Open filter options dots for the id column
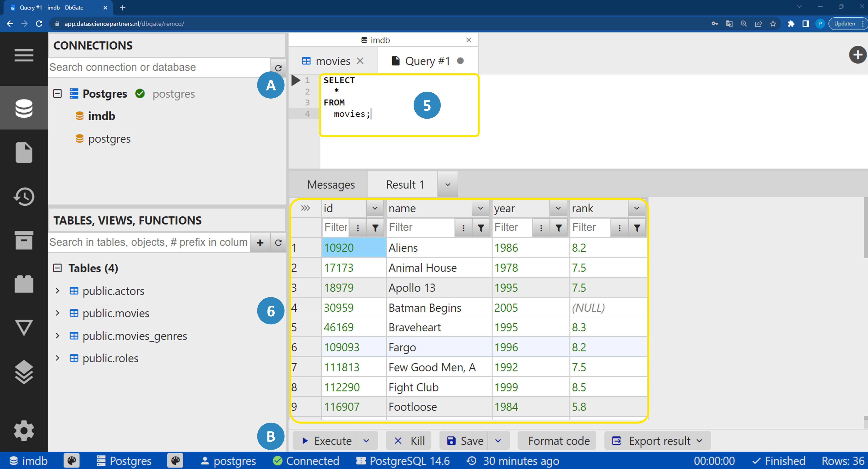Viewport: 868px width, 469px height. coord(358,228)
